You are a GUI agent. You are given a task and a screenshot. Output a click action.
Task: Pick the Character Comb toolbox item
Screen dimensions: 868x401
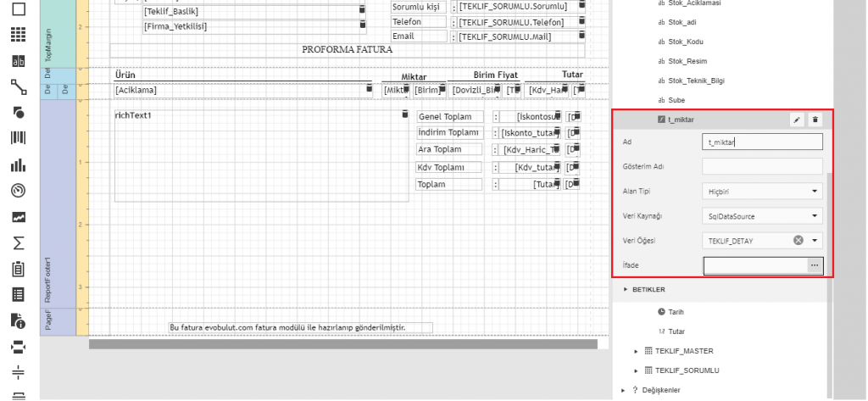coord(17,61)
